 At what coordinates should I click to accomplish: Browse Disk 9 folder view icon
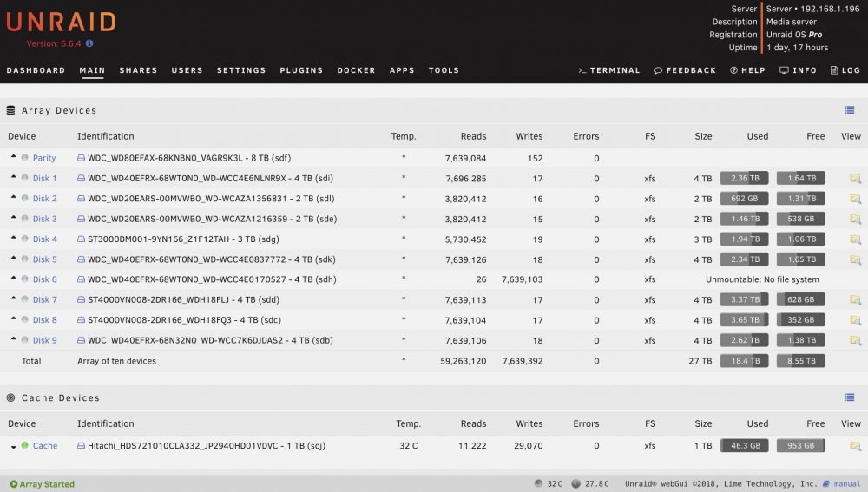[855, 340]
